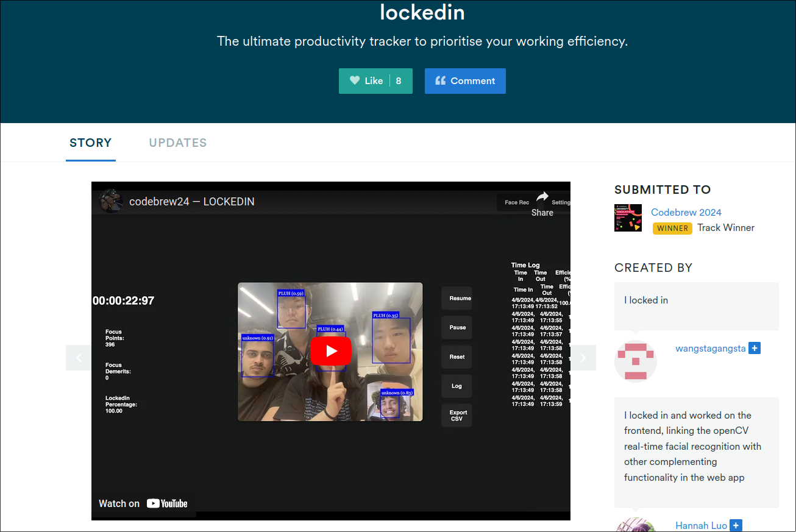796x532 pixels.
Task: Go to previous gallery slide arrow
Action: tap(79, 358)
